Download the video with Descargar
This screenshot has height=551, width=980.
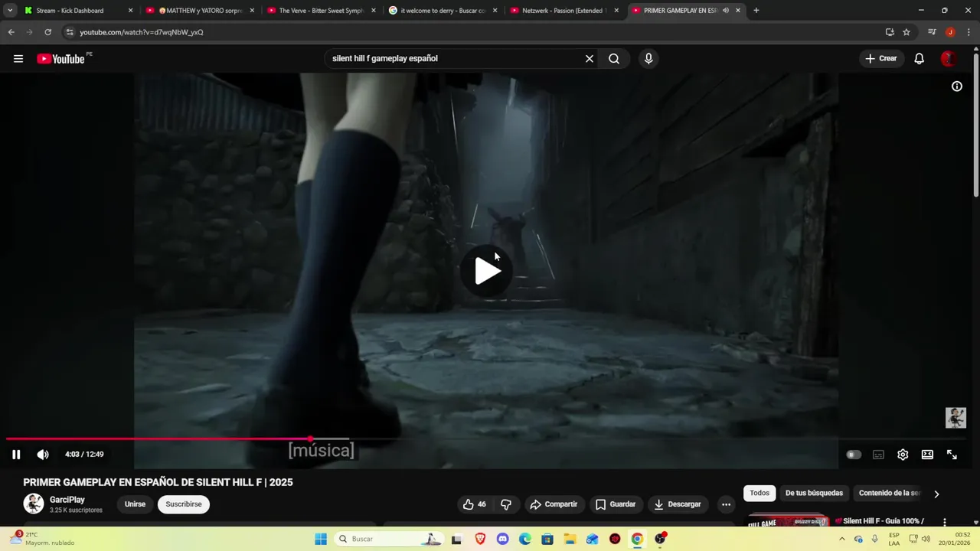(678, 504)
